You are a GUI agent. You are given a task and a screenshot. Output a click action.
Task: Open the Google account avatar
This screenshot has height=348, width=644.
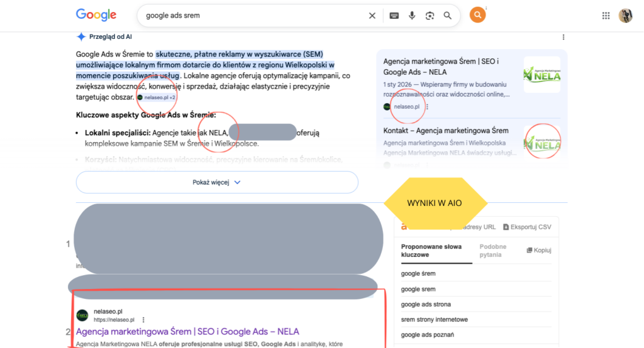(626, 16)
